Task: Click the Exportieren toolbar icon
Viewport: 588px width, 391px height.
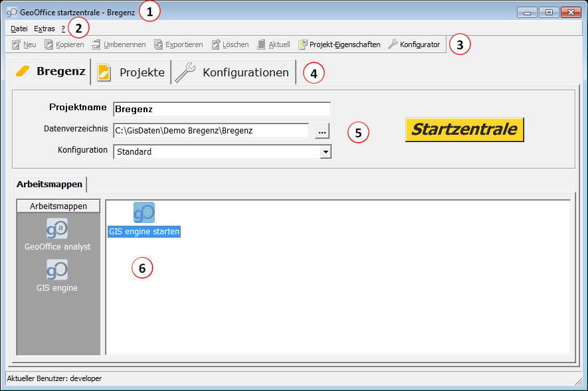Action: (x=159, y=44)
